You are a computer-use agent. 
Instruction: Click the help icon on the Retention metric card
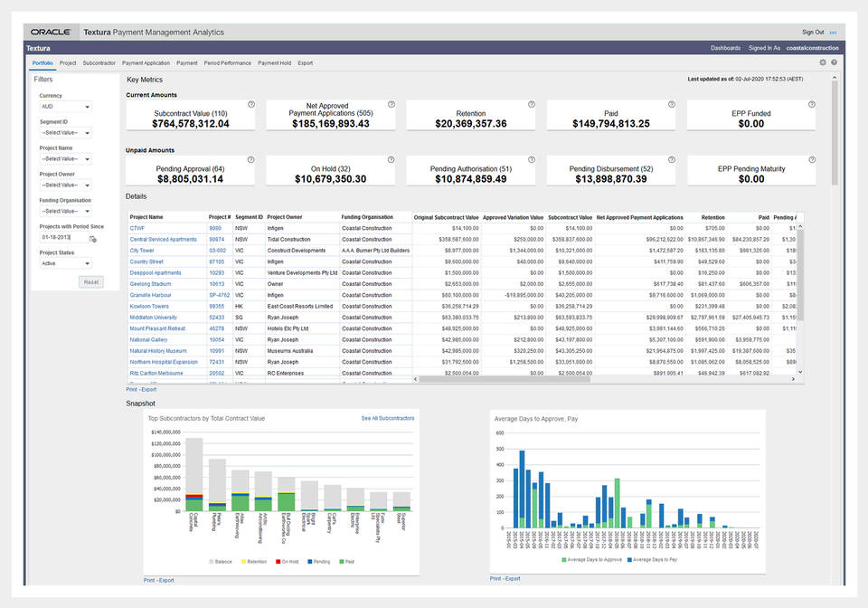[x=531, y=105]
